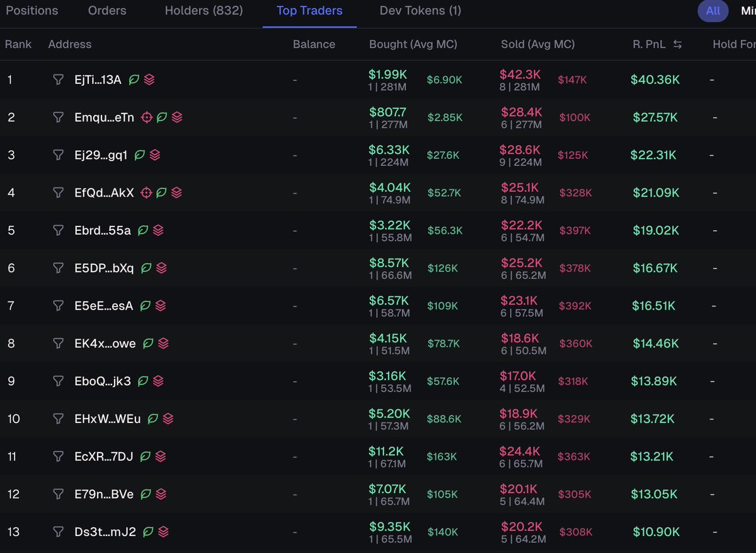756x553 pixels.
Task: Open wallet address EboQ...jk3
Action: point(103,381)
